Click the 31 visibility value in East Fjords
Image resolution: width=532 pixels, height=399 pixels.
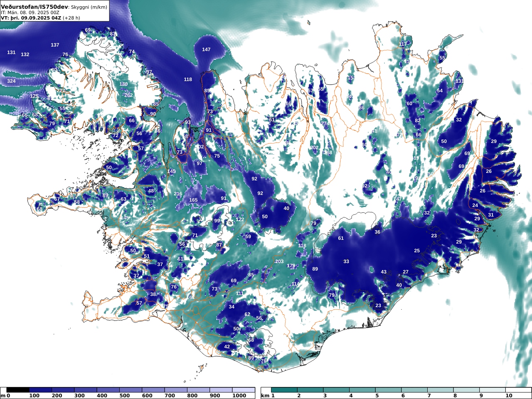coord(491,215)
